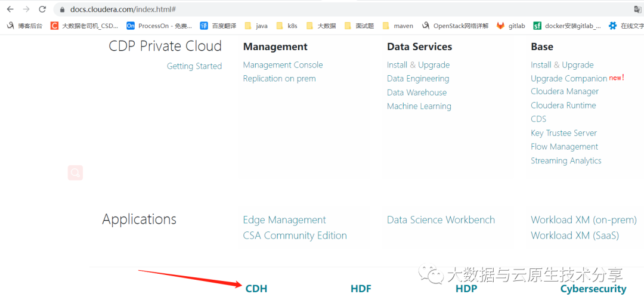
Task: Select the Cybersecurity section
Action: point(593,289)
